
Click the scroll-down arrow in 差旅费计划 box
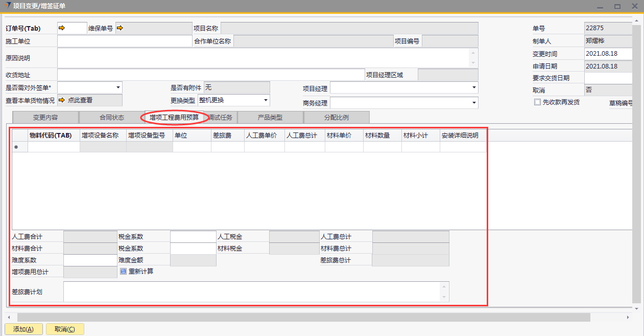pos(444,297)
